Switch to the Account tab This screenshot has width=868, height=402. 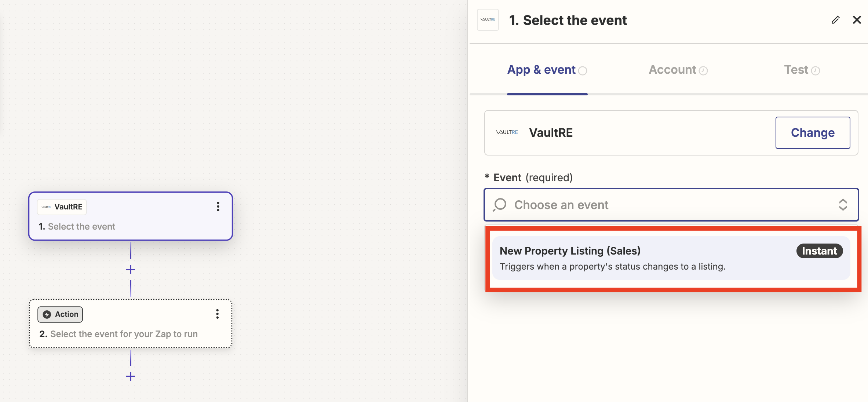[678, 70]
